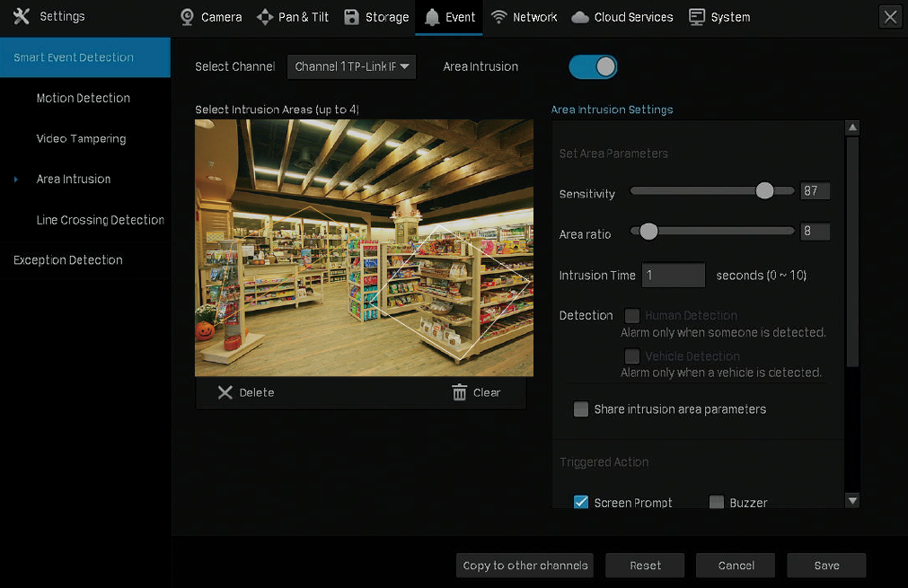The height and width of the screenshot is (588, 908).
Task: Turn off the Area Intrusion switch
Action: click(x=593, y=66)
